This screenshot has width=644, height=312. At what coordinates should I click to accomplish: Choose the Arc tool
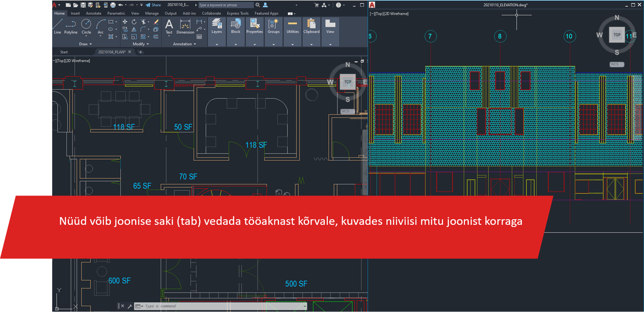point(101,25)
